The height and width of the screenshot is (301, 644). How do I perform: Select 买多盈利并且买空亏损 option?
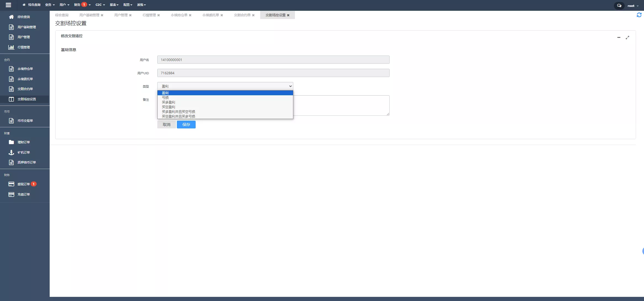[x=178, y=112]
